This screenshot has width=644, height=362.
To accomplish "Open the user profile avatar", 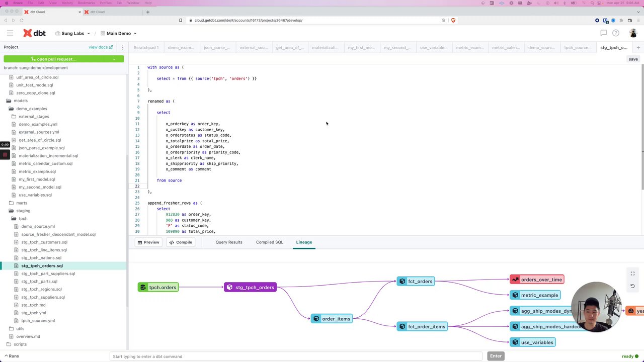I will click(x=633, y=33).
